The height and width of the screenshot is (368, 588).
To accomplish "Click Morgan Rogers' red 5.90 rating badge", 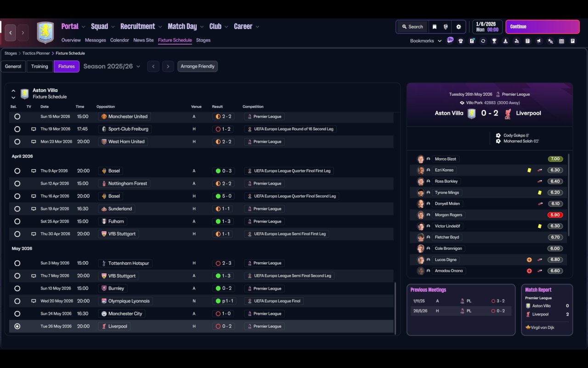I will pyautogui.click(x=555, y=215).
